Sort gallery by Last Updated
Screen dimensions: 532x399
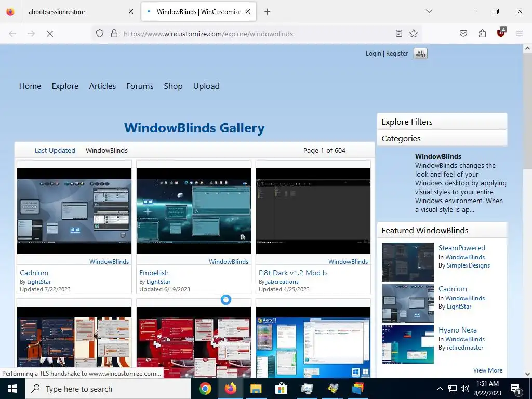[55, 150]
